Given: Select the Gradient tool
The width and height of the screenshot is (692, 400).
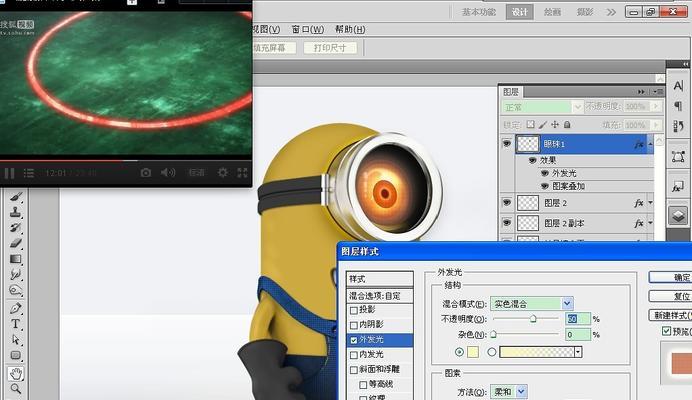Looking at the screenshot, I should click(16, 259).
